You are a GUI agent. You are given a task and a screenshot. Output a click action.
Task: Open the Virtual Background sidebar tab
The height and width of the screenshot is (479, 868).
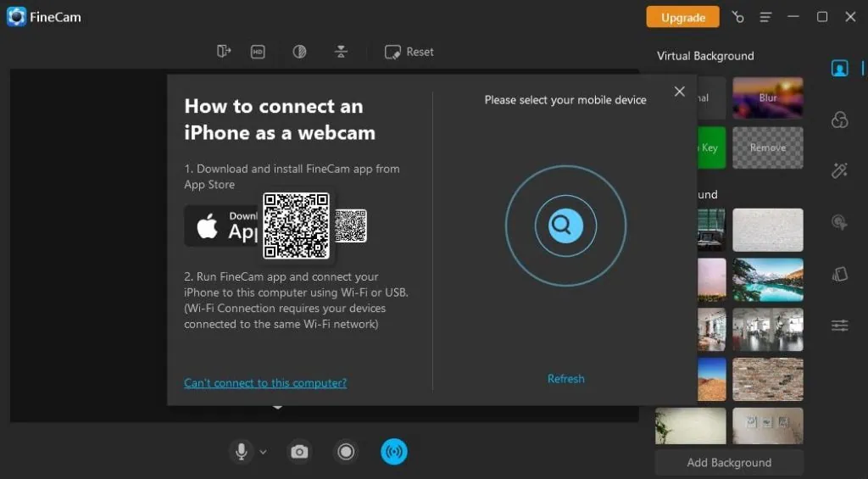click(839, 68)
